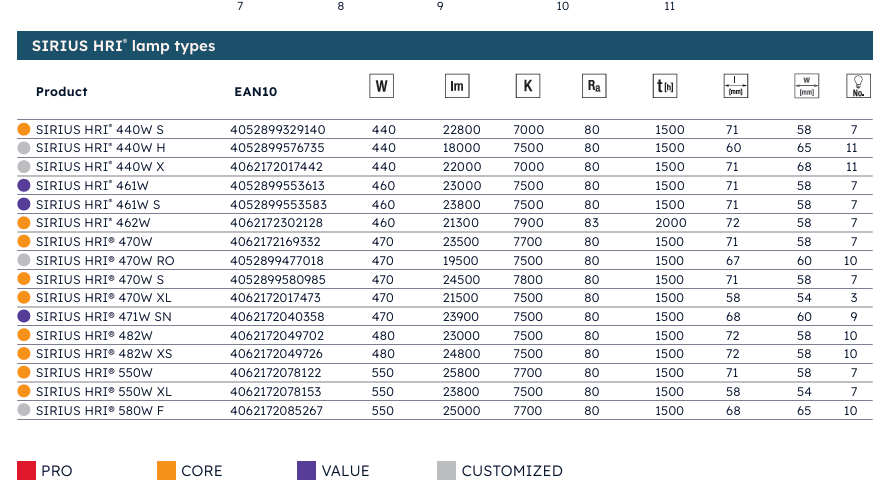Click the red PRO legend swatch

[x=26, y=470]
